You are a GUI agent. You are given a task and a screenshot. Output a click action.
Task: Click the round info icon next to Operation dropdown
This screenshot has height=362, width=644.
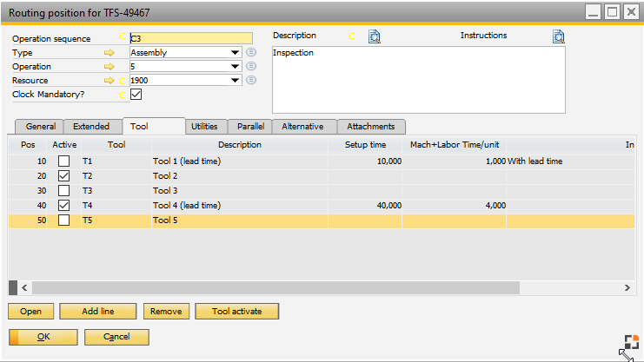(250, 66)
